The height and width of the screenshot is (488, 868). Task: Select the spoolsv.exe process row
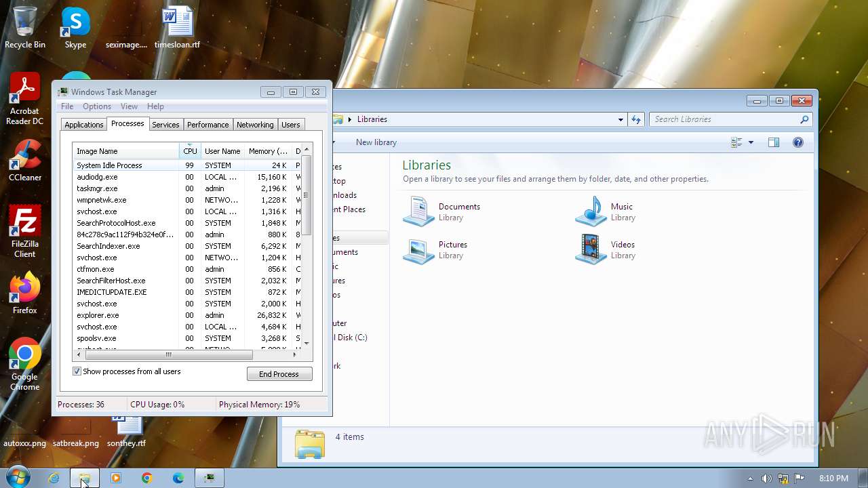click(187, 338)
